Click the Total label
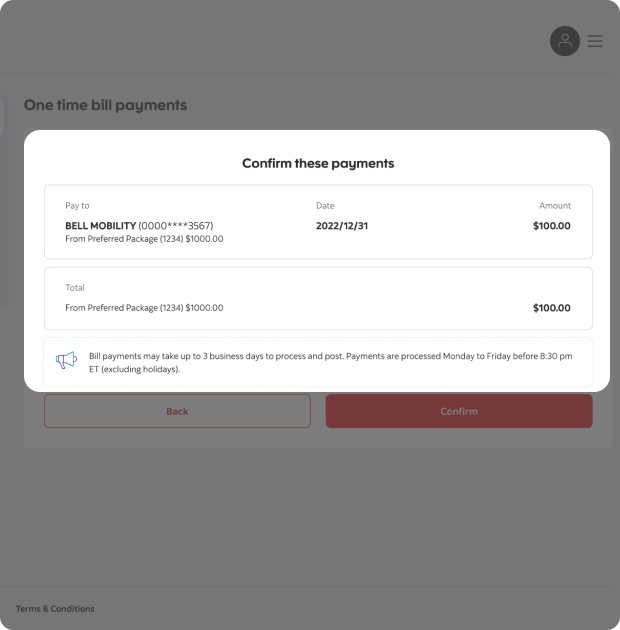 [75, 288]
